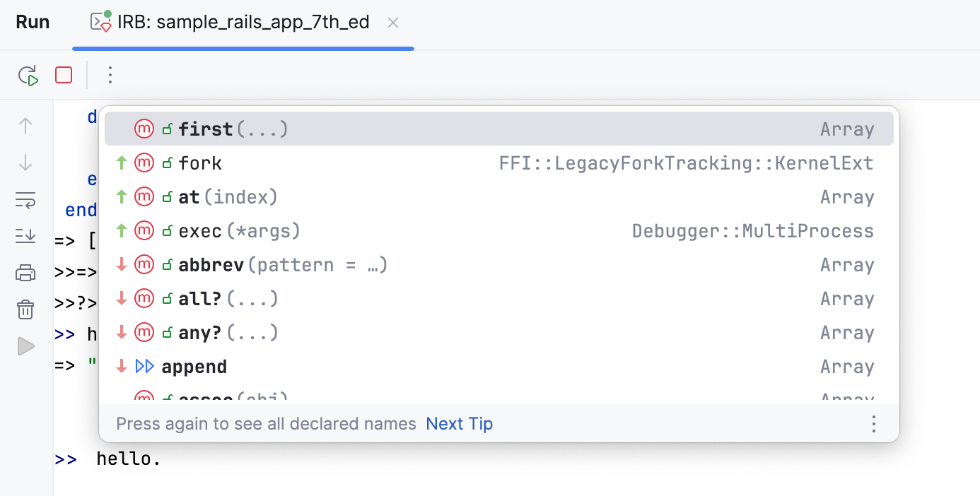Viewport: 980px width, 496px height.
Task: Clear all console output with trash icon
Action: click(x=25, y=309)
